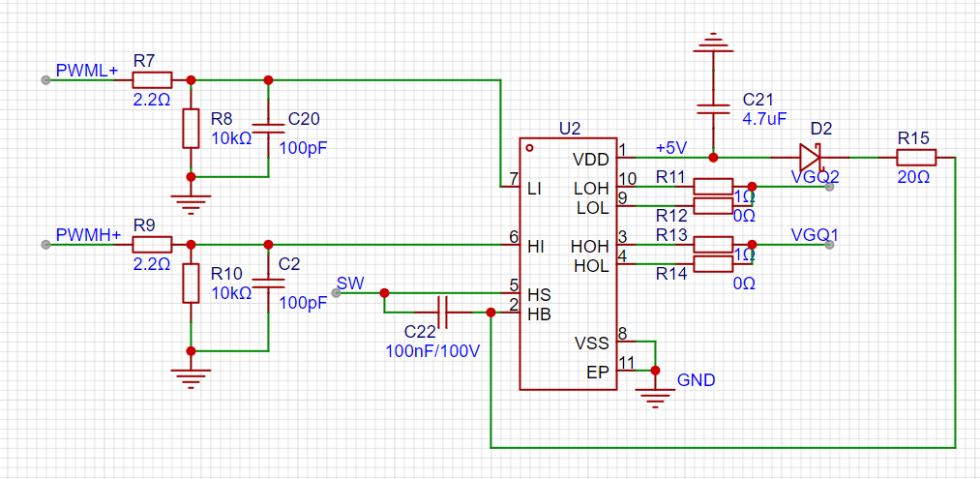Select the ground symbol below R8
Image resolution: width=980 pixels, height=479 pixels.
191,204
